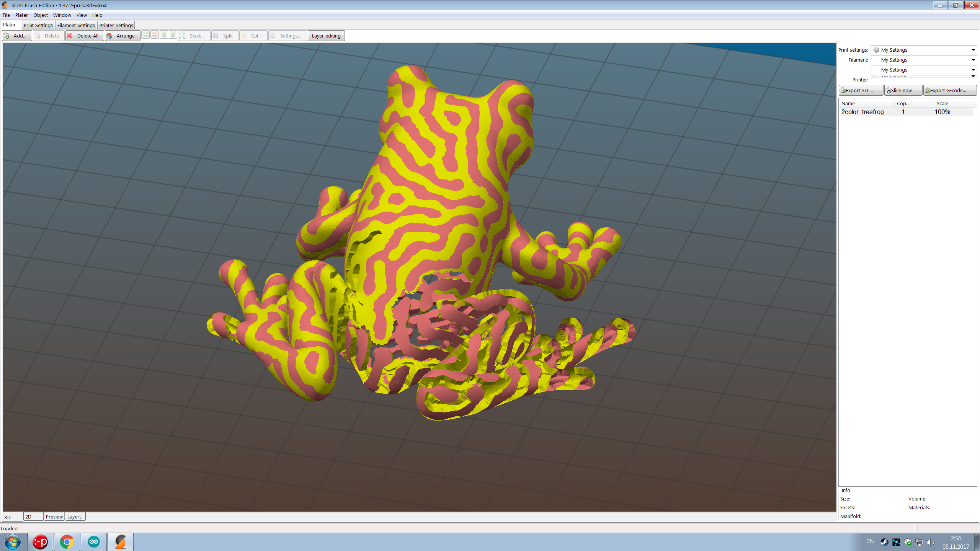This screenshot has height=551, width=980.
Task: Open the Plater menu
Action: coord(21,15)
